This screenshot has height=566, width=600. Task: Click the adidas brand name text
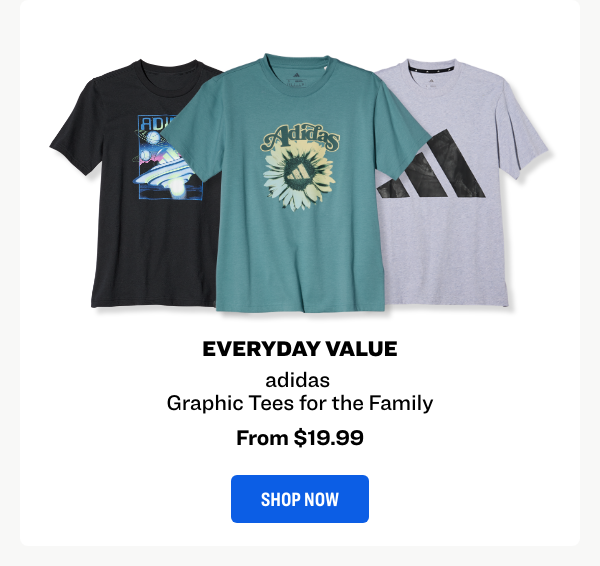click(298, 380)
